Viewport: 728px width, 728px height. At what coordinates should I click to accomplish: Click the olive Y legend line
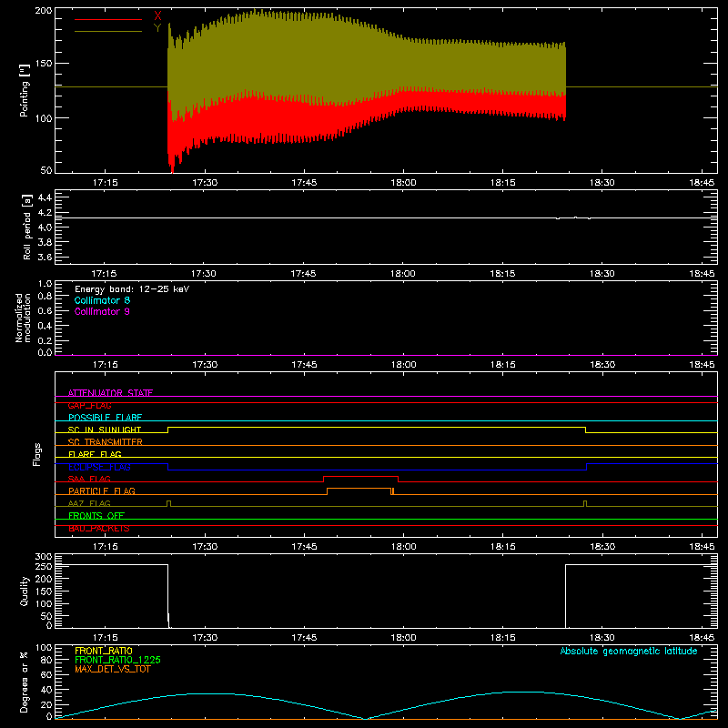[108, 32]
